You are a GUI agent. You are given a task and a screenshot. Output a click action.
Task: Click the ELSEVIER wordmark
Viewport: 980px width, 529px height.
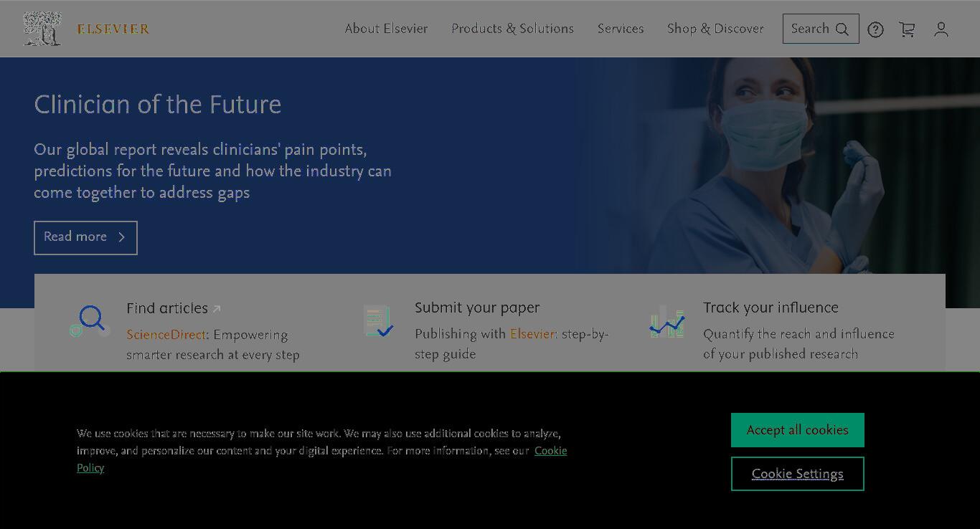point(113,29)
